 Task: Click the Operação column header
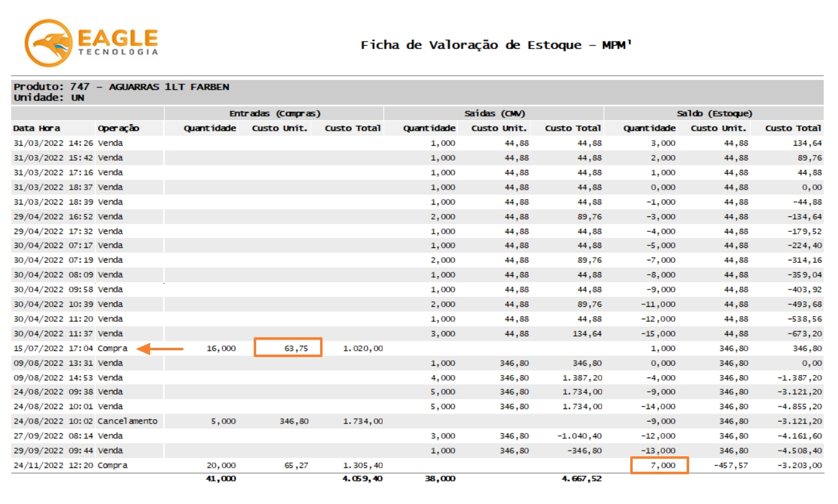point(118,128)
